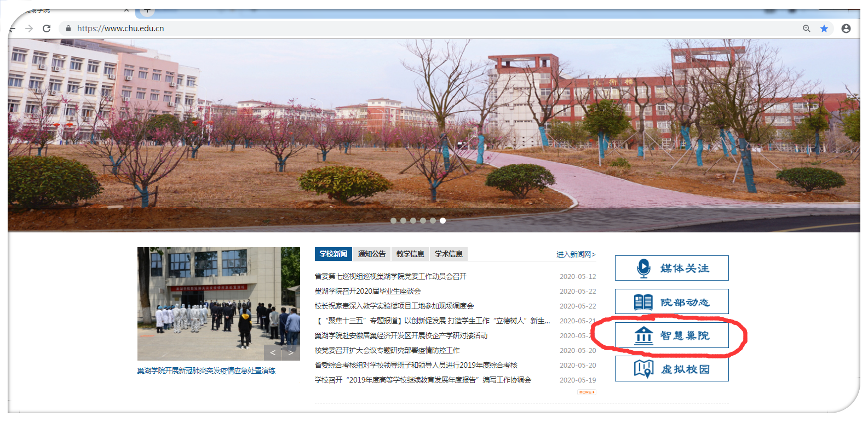The width and height of the screenshot is (868, 422).
Task: Click the map pin icon for 虚拟校园
Action: tap(643, 369)
